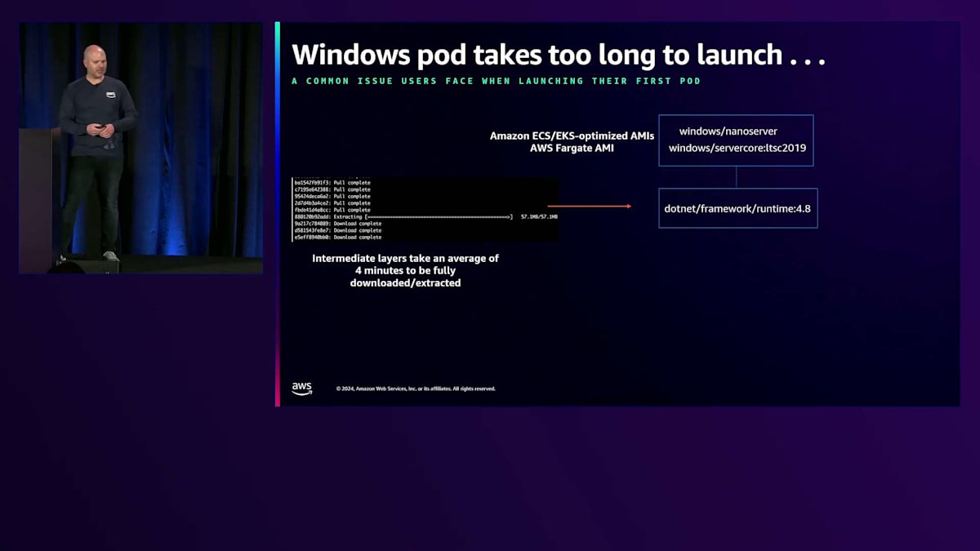Click the 'ba1542fb91f3: Pull complete' terminal line
Viewport: 980px width, 551px height.
pos(332,183)
